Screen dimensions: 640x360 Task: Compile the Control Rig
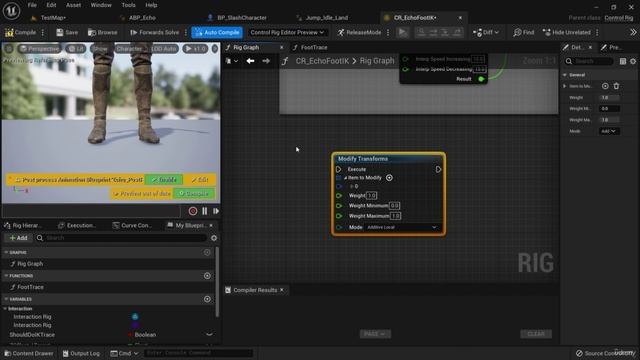click(20, 32)
